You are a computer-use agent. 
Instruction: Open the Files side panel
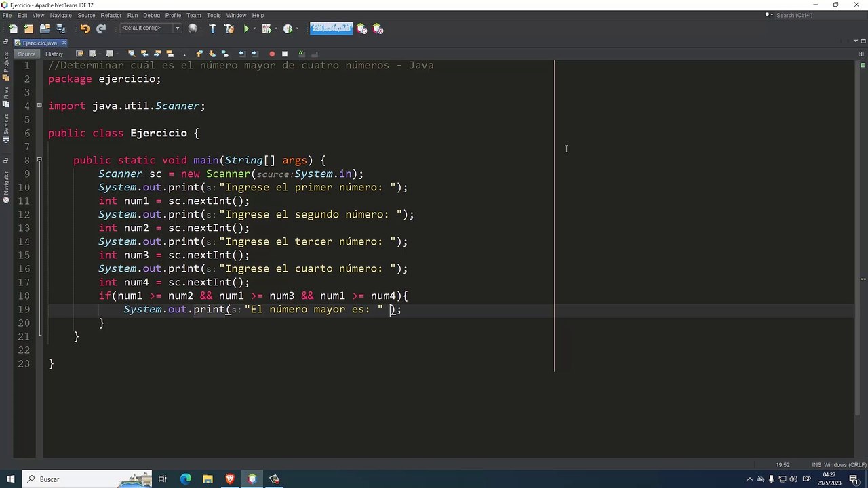pyautogui.click(x=6, y=96)
